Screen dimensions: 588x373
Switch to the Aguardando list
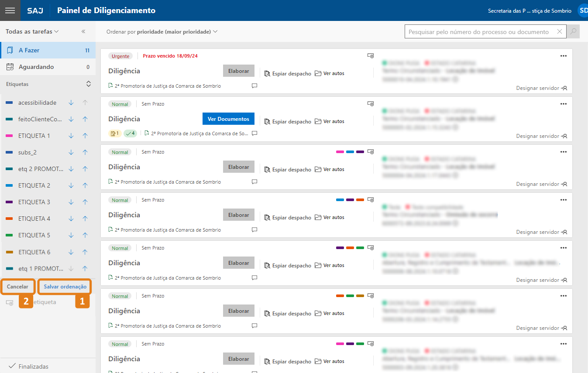coord(48,67)
